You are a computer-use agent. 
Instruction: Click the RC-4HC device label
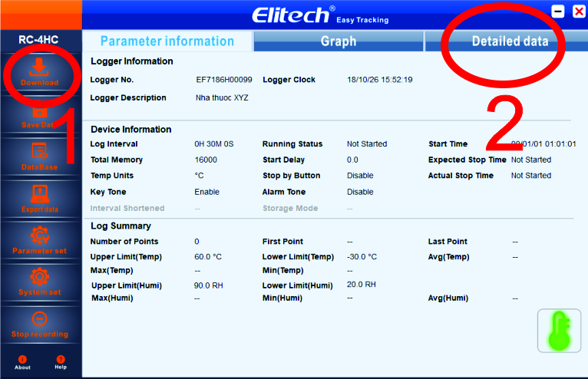pos(39,39)
